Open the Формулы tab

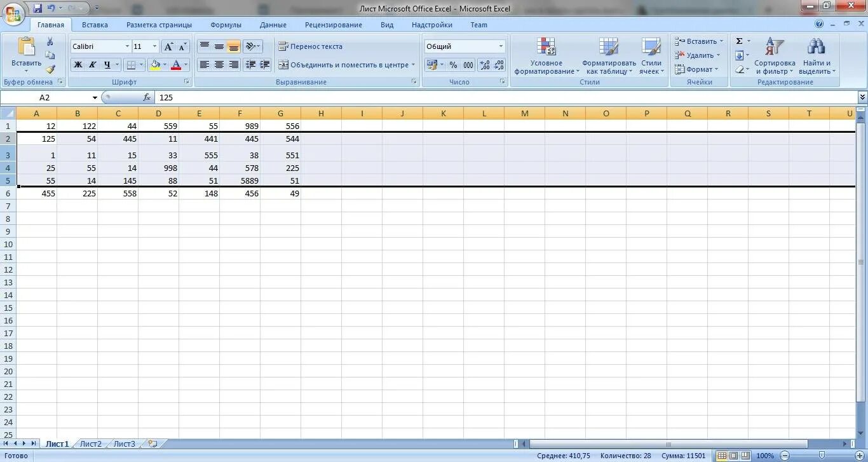226,25
